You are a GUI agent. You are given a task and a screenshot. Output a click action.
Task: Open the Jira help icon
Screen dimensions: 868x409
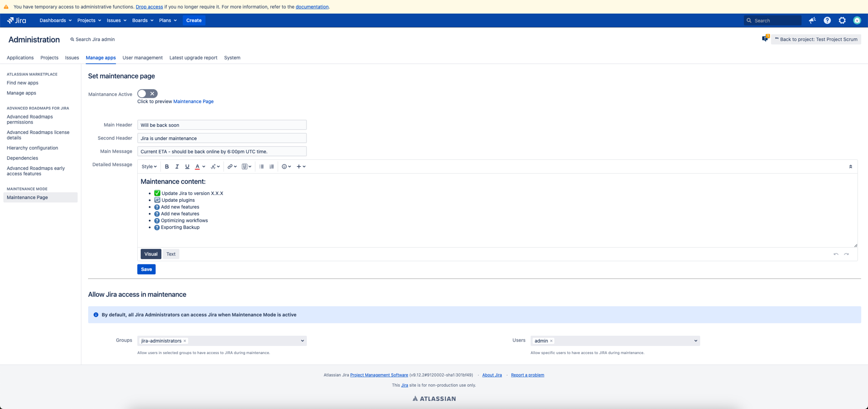tap(827, 20)
